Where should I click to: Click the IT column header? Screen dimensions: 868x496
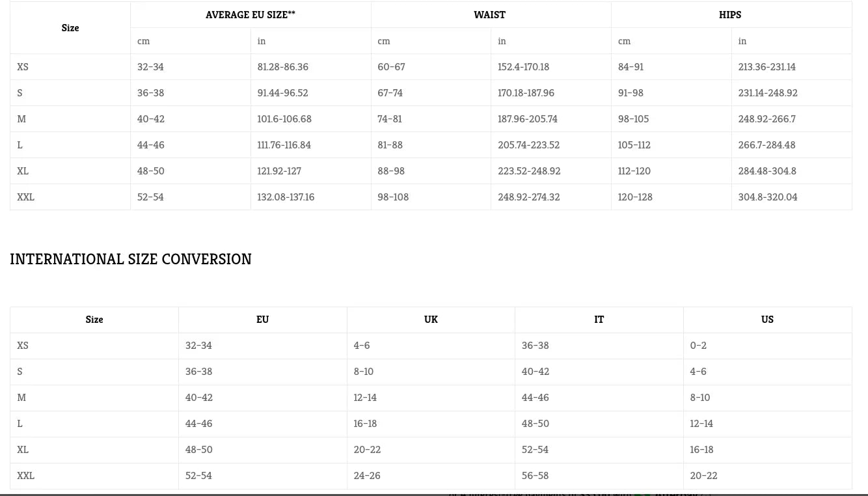coord(599,320)
